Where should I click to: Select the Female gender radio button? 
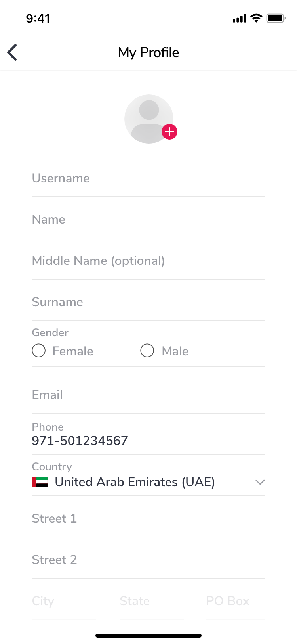pyautogui.click(x=38, y=351)
